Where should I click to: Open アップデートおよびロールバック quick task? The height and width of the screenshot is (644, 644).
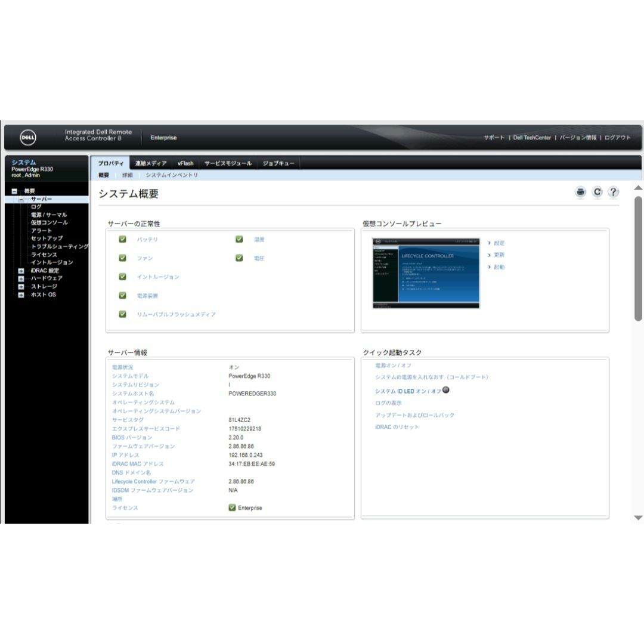[415, 415]
